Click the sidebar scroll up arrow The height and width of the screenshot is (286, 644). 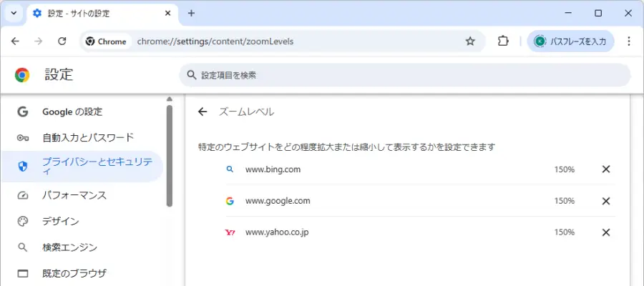click(170, 99)
